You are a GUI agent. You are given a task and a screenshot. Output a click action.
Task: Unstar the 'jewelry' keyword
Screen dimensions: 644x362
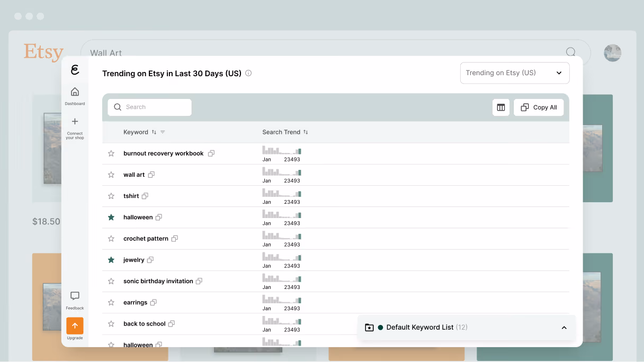[x=111, y=260]
